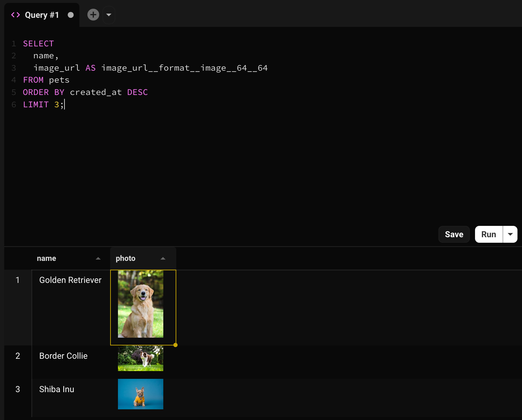Open the Shiba Inu photo thumbnail
The height and width of the screenshot is (420, 522).
141,394
